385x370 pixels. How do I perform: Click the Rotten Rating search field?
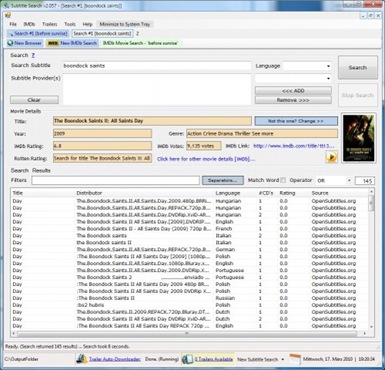coord(102,158)
